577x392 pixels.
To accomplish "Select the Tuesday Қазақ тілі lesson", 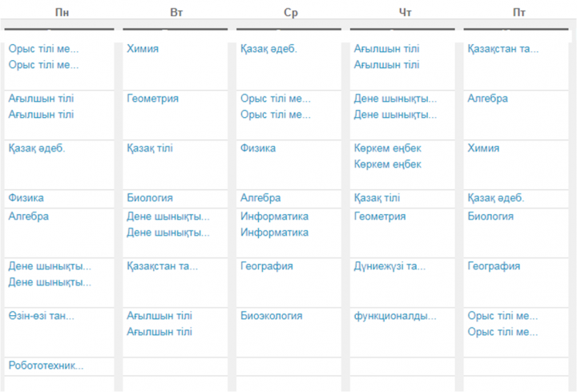I will (149, 148).
